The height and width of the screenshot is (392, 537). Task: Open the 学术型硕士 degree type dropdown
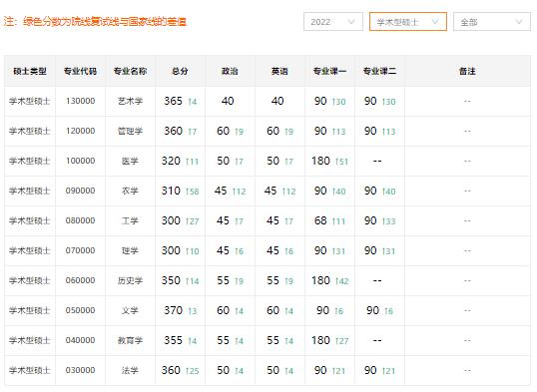408,22
